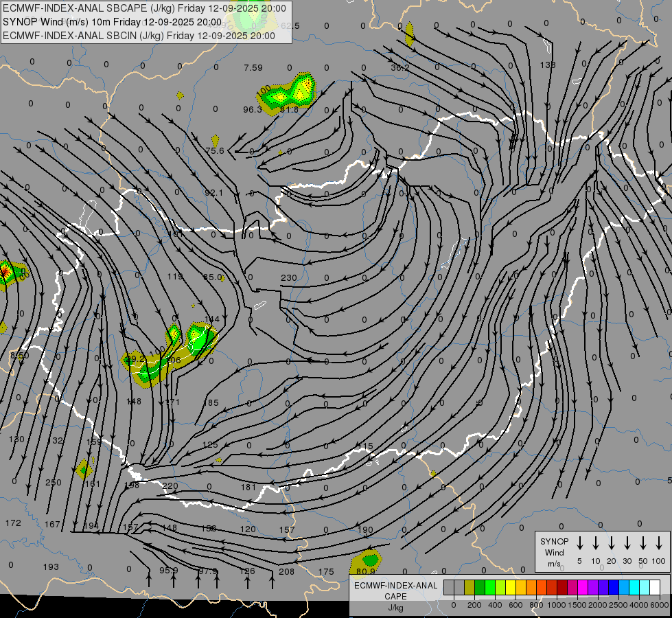Click the 2500 tick label on CAPE scale

(618, 605)
